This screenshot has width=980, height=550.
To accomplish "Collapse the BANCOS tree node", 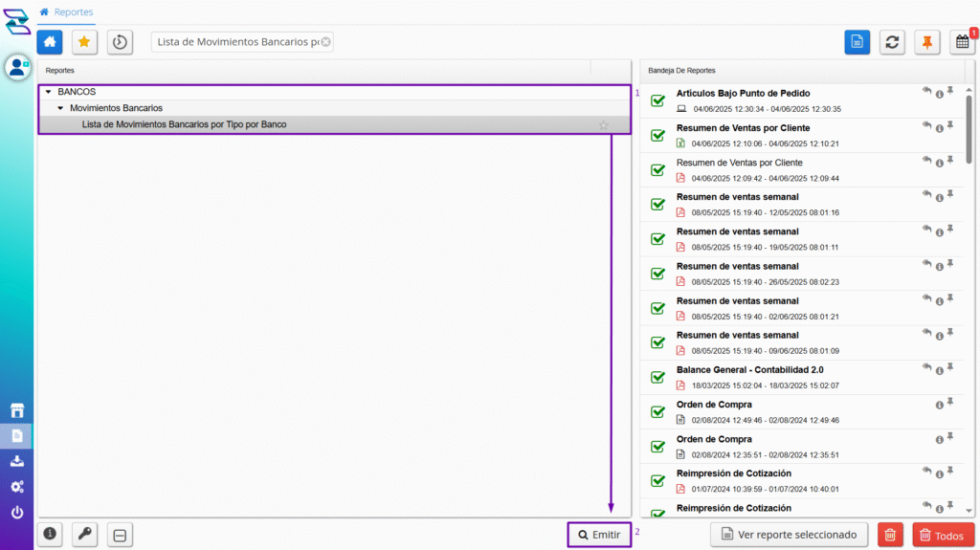I will [48, 92].
